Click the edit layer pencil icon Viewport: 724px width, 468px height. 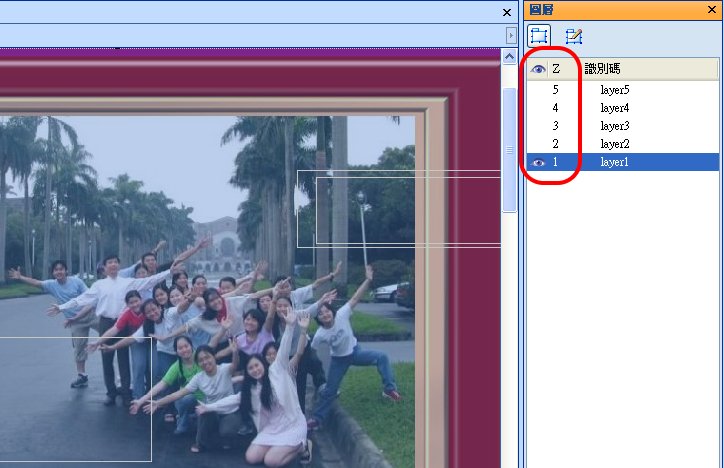click(x=574, y=37)
